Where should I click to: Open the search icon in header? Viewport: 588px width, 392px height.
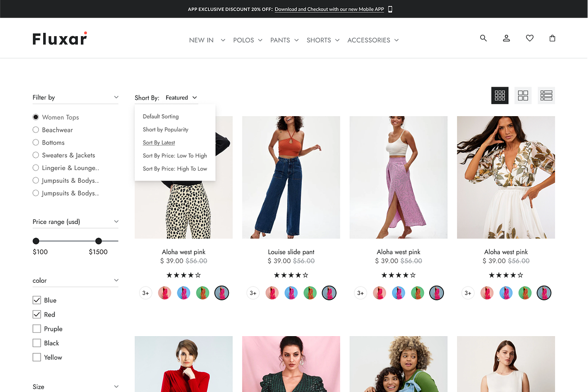pyautogui.click(x=483, y=38)
